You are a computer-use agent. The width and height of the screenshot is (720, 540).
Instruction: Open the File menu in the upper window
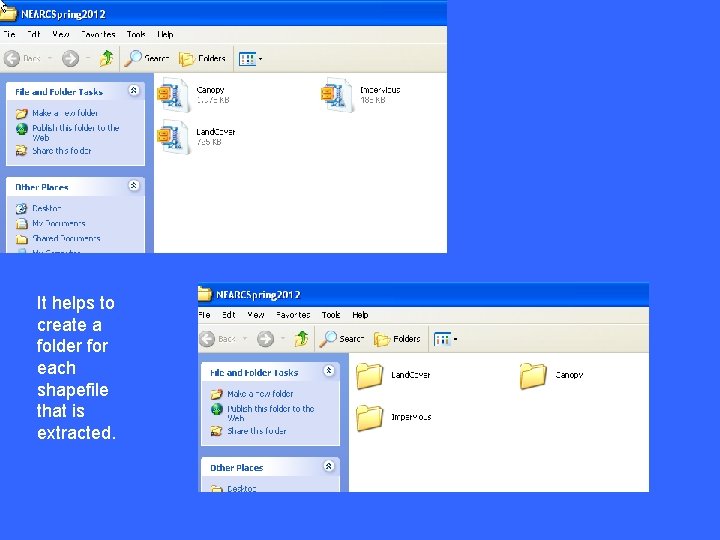[x=9, y=34]
